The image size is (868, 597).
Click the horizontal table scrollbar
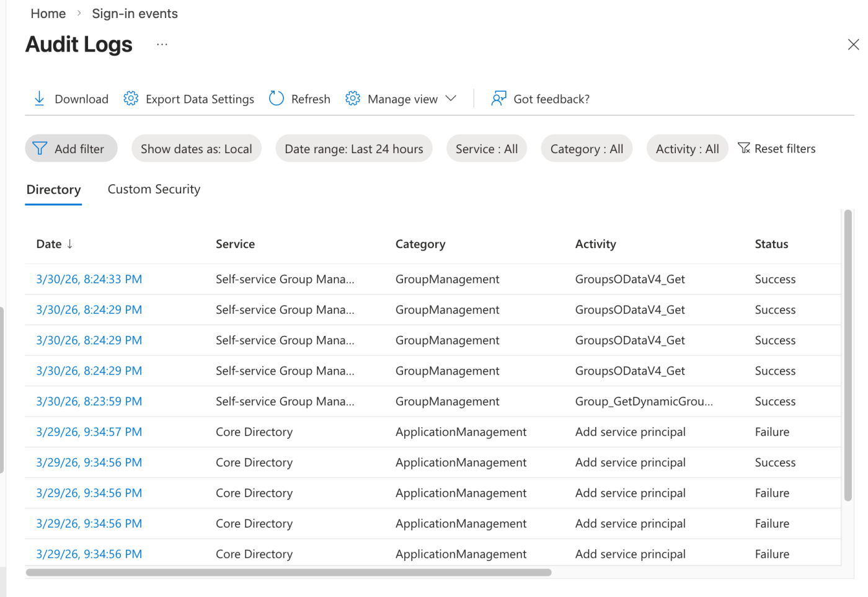pyautogui.click(x=289, y=572)
